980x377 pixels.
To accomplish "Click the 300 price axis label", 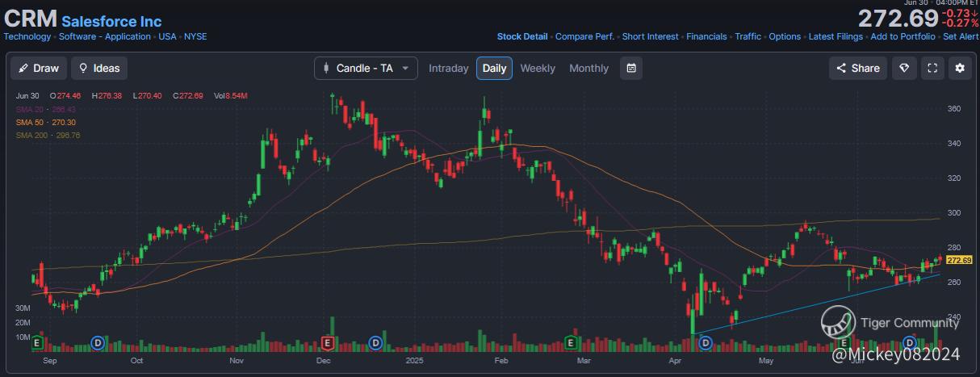I will coord(953,212).
